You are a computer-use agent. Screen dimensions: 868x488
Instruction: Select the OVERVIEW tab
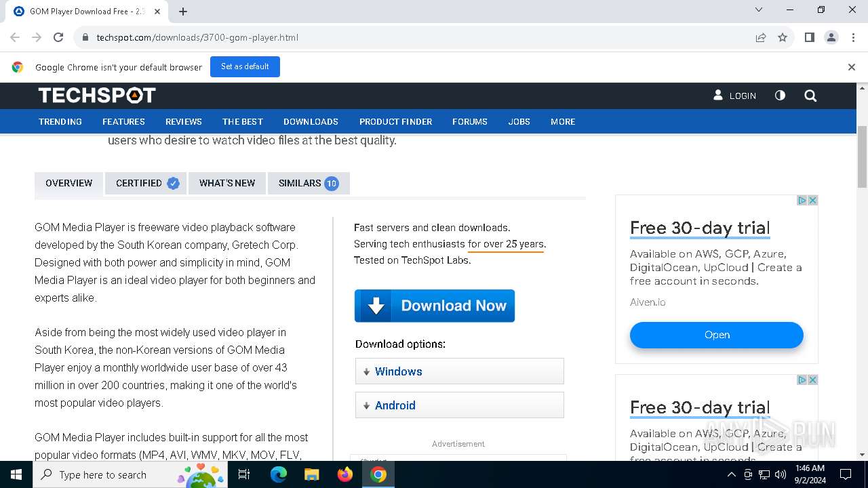pos(68,184)
